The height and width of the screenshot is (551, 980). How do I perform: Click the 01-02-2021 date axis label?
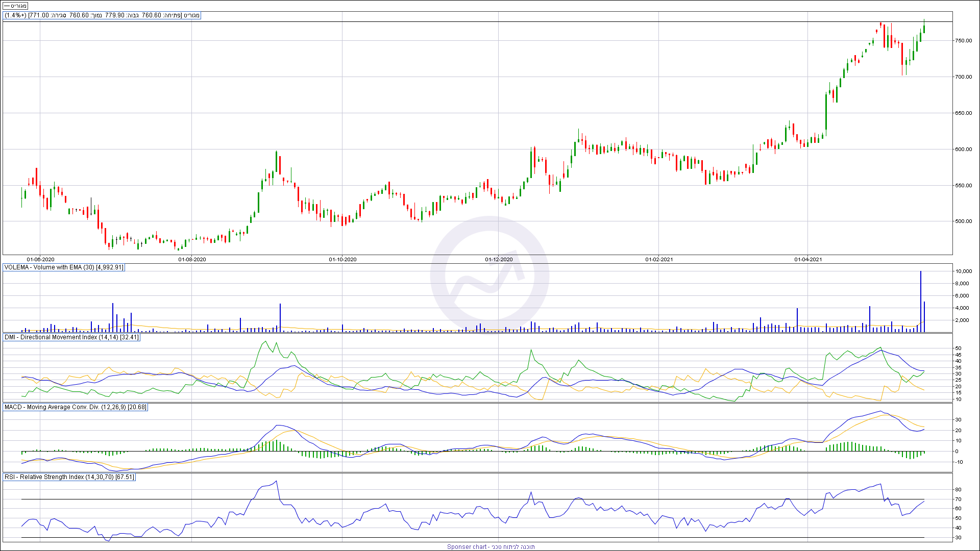point(659,260)
